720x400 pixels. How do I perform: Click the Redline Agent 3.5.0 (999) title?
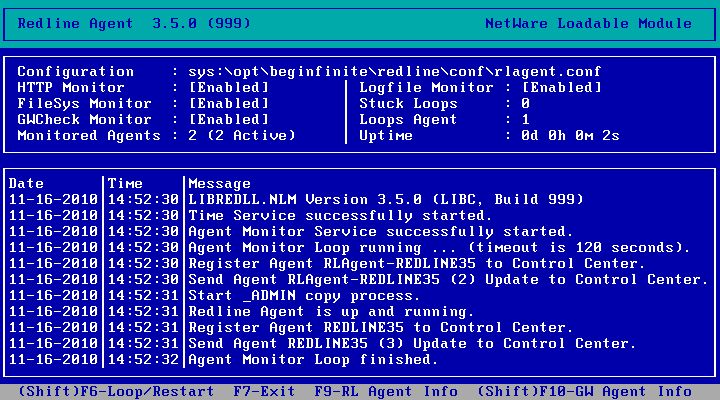[x=134, y=23]
